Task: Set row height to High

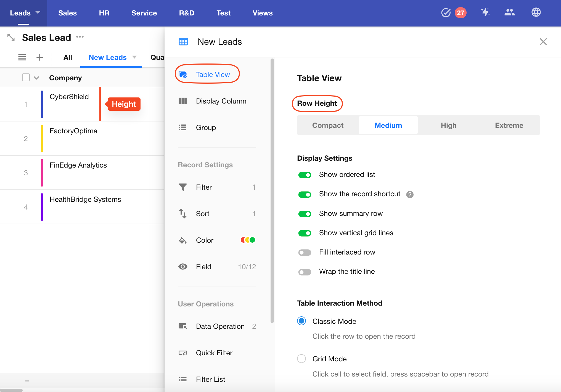Action: pos(448,125)
